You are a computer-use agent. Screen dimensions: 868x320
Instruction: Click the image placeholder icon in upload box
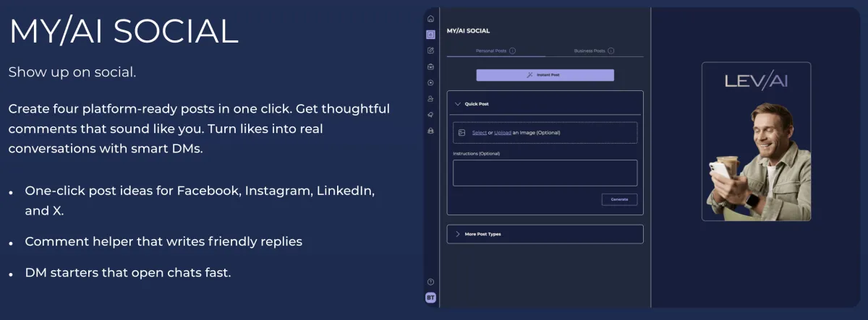click(x=461, y=133)
